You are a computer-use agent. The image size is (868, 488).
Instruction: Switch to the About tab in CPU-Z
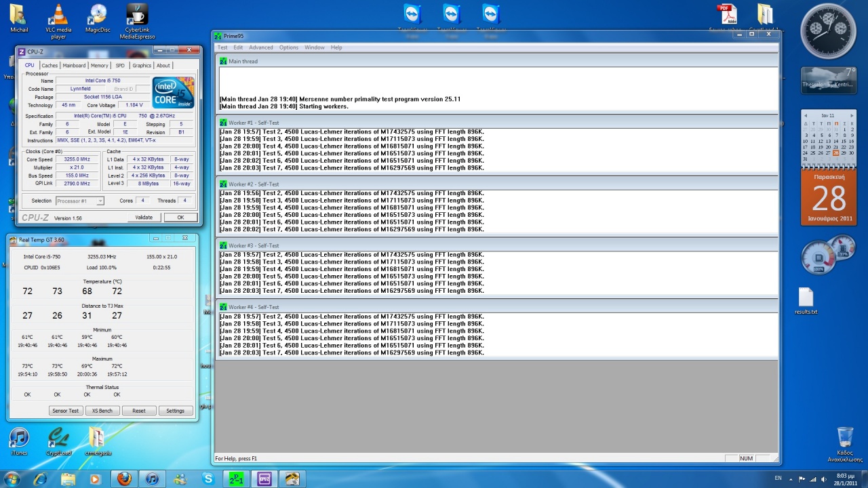[163, 66]
